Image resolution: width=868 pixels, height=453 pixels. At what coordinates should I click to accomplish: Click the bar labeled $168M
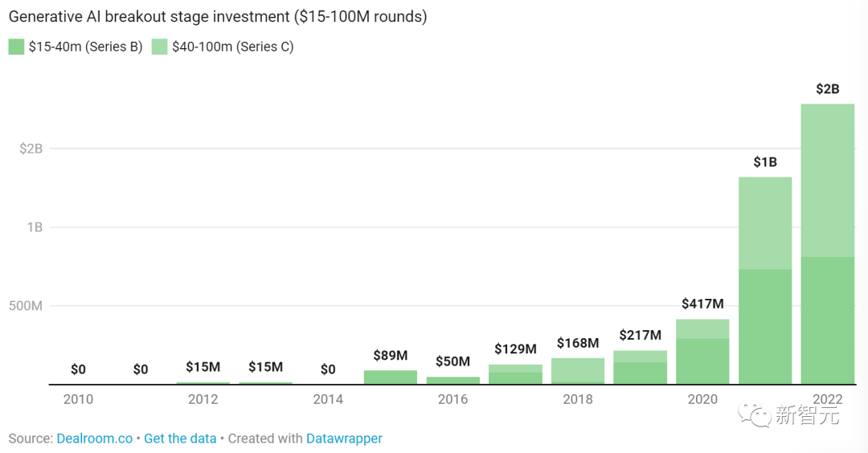click(x=577, y=371)
